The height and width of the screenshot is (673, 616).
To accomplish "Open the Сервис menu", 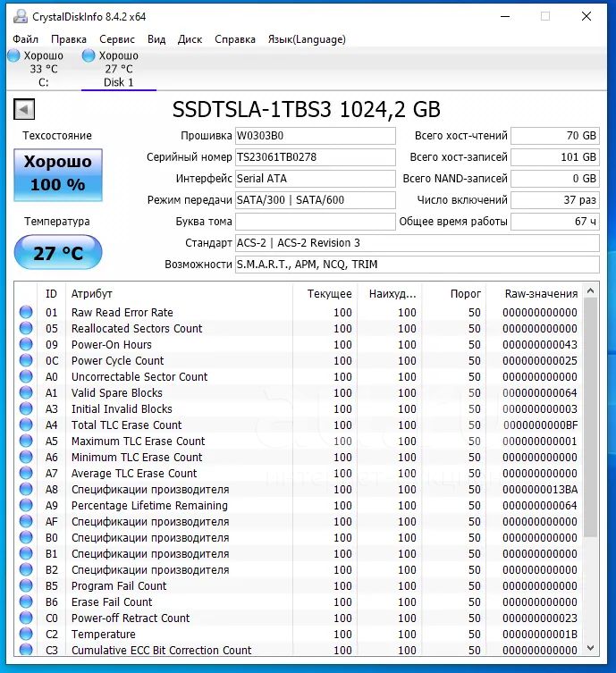I will (x=117, y=39).
